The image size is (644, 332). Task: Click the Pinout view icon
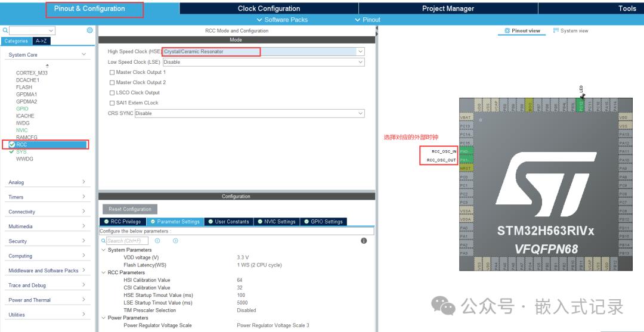tap(507, 31)
